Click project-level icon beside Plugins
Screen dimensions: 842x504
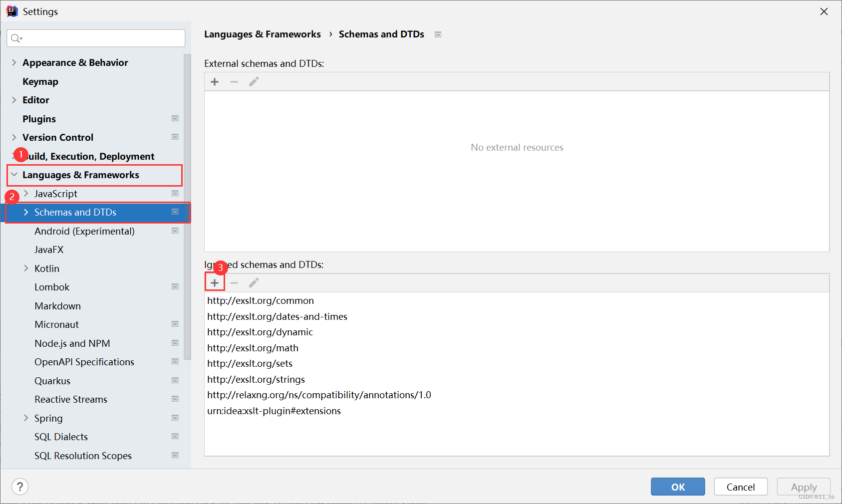(175, 118)
